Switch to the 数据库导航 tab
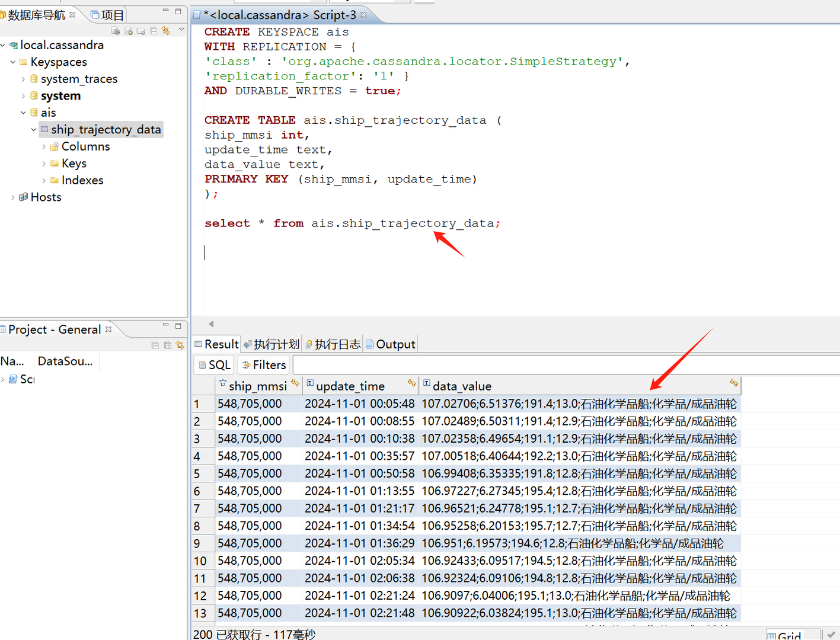 [36, 15]
